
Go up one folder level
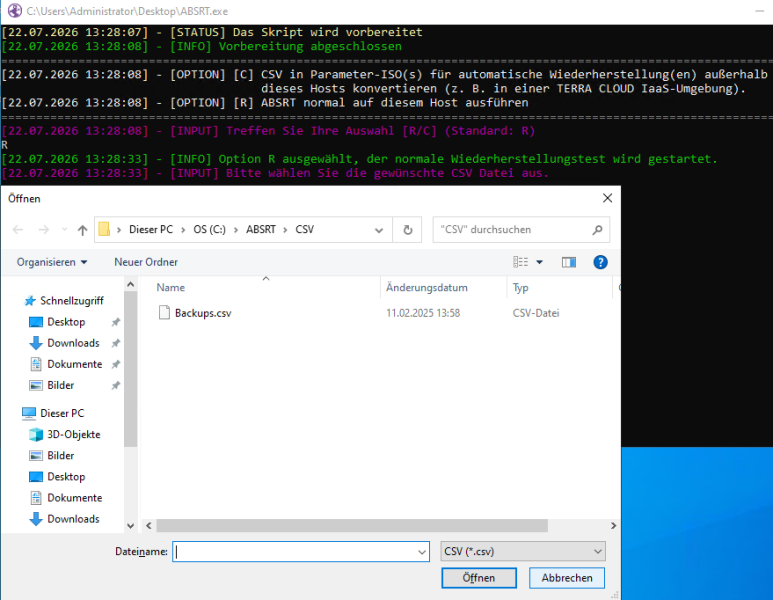tap(82, 230)
